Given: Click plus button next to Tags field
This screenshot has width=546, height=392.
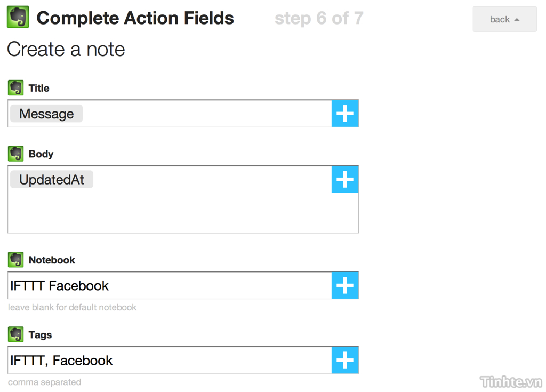Looking at the screenshot, I should pyautogui.click(x=345, y=361).
